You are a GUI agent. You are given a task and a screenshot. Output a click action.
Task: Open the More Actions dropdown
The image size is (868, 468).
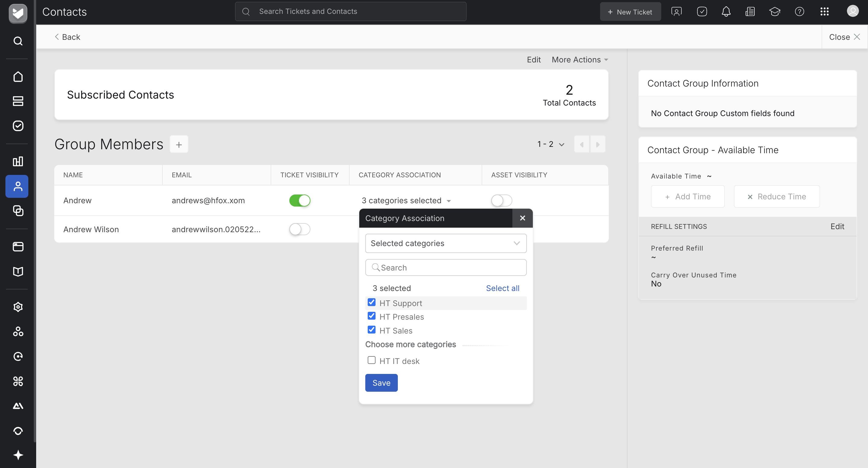pos(580,60)
